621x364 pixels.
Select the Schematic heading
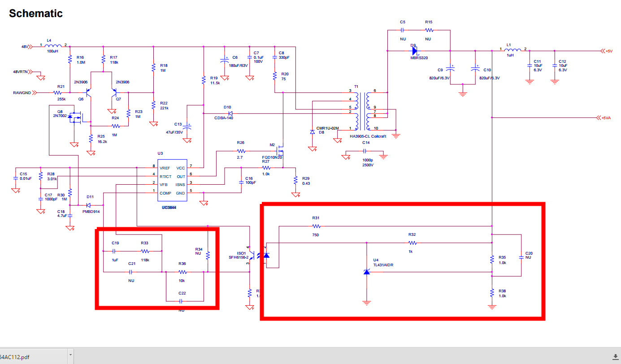(36, 13)
